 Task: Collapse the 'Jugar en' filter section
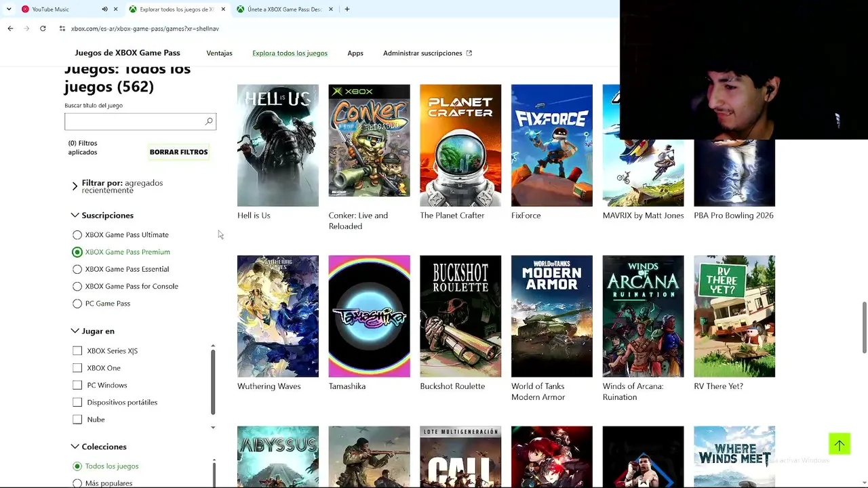click(93, 331)
